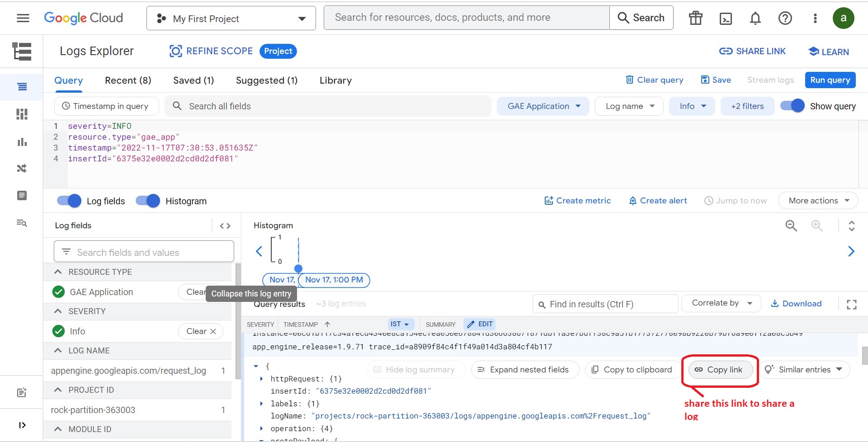Viewport: 868px width, 442px height.
Task: Turn off the Histogram toggle
Action: tap(147, 201)
